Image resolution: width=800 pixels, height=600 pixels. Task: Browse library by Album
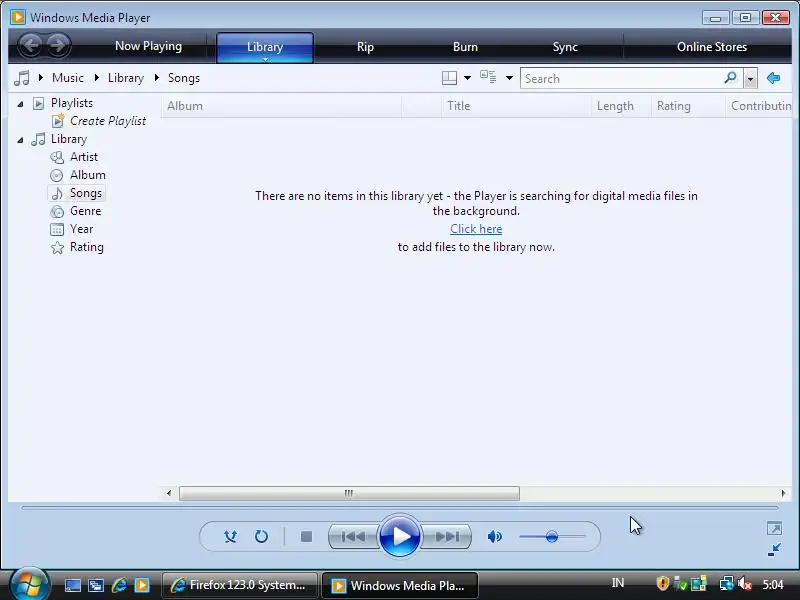[x=88, y=175]
